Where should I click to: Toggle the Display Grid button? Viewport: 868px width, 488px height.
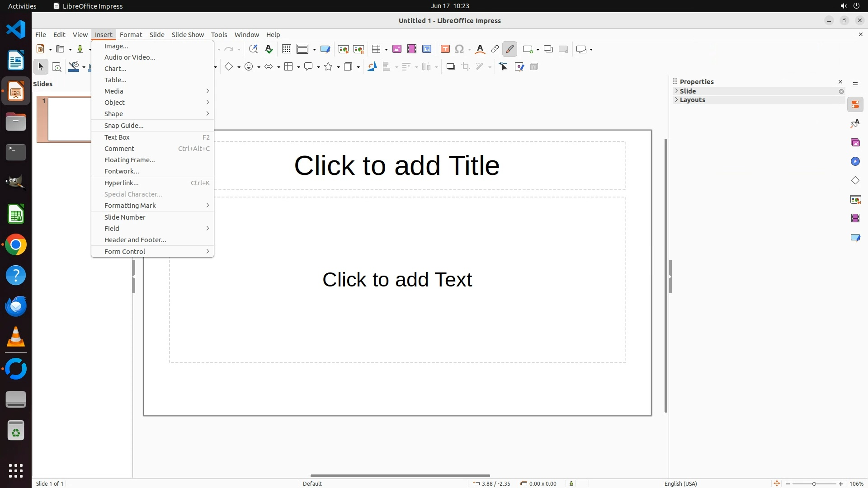pyautogui.click(x=286, y=49)
